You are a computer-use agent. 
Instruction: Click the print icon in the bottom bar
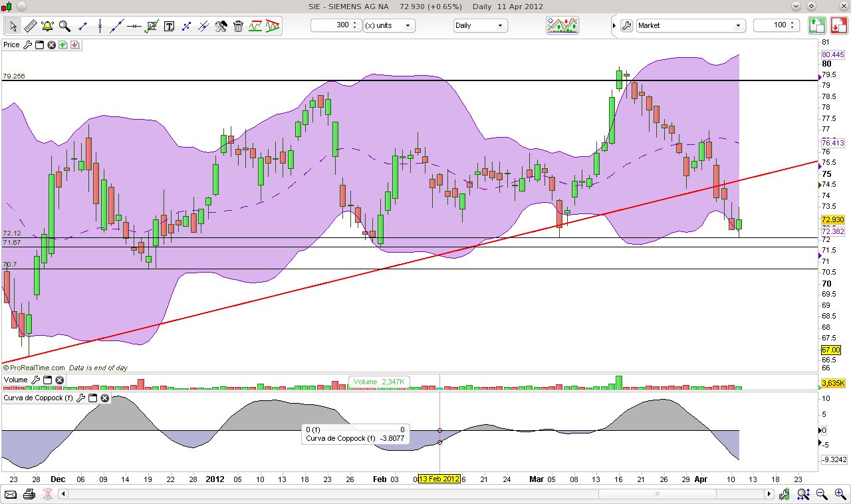pyautogui.click(x=28, y=494)
